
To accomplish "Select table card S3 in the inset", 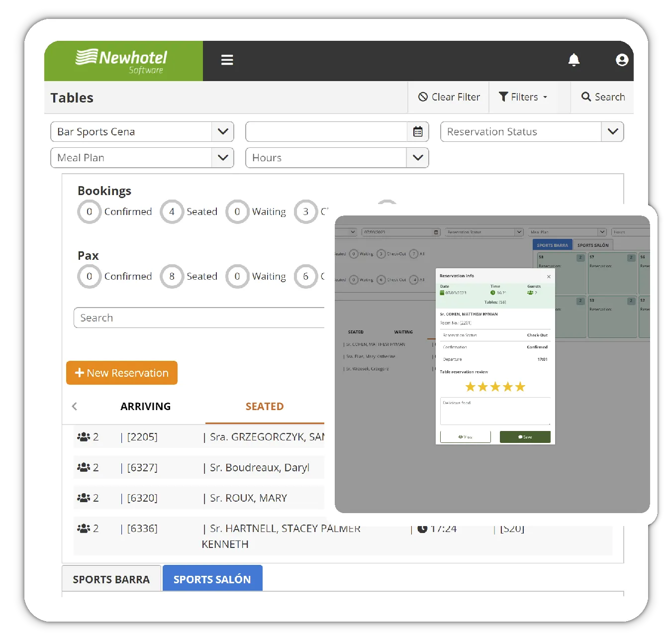I will pos(612,317).
